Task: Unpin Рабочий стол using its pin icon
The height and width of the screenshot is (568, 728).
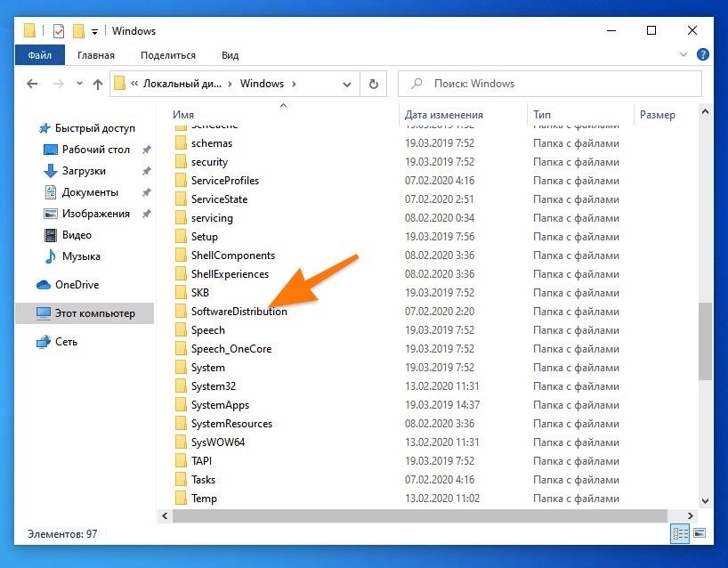Action: pyautogui.click(x=146, y=150)
